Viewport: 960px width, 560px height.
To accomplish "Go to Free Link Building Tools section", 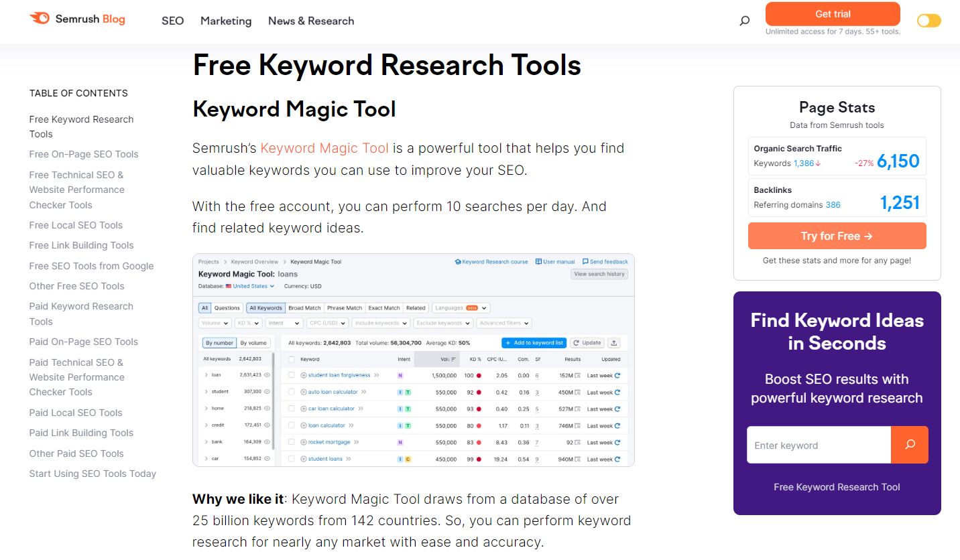I will point(81,245).
